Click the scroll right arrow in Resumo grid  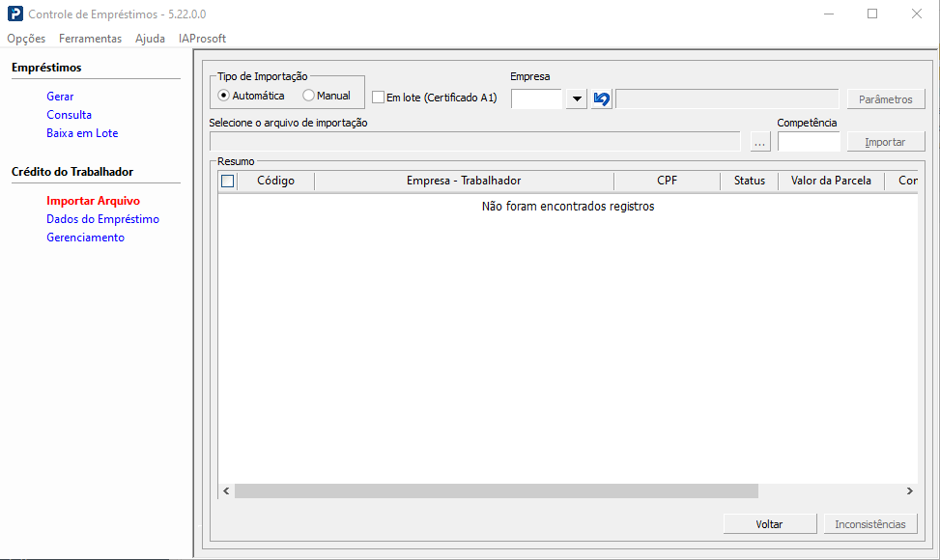(909, 491)
